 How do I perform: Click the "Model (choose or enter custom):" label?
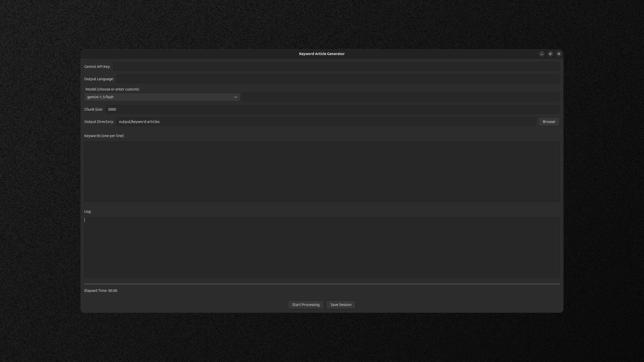click(x=112, y=89)
